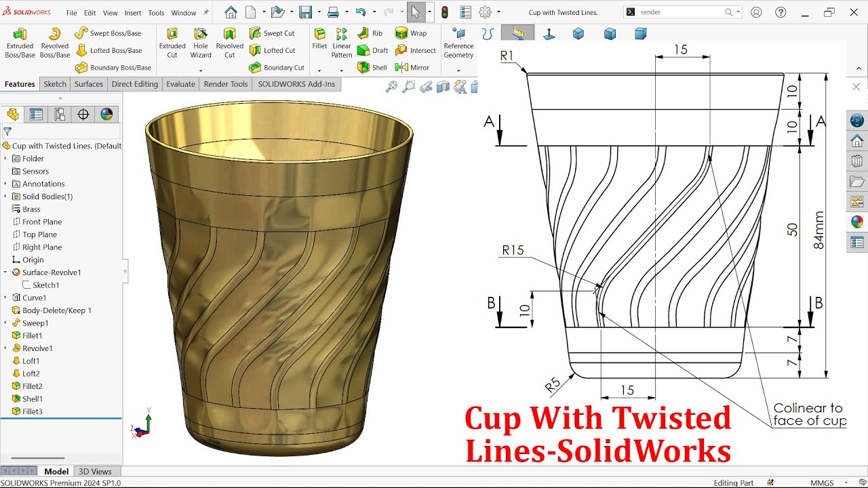Open the Linear Pattern dropdown arrow
This screenshot has height=488, width=868.
[x=342, y=70]
